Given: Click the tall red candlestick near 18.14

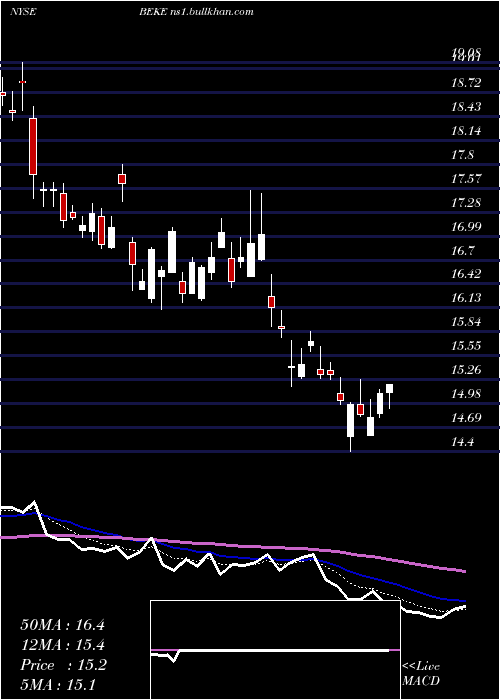Looking at the screenshot, I should [33, 146].
